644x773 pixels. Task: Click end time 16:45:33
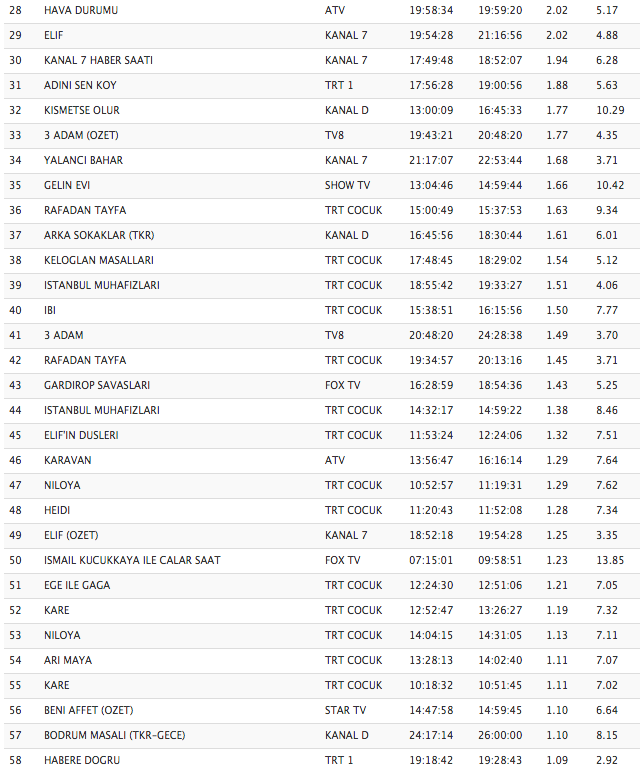[x=500, y=110]
